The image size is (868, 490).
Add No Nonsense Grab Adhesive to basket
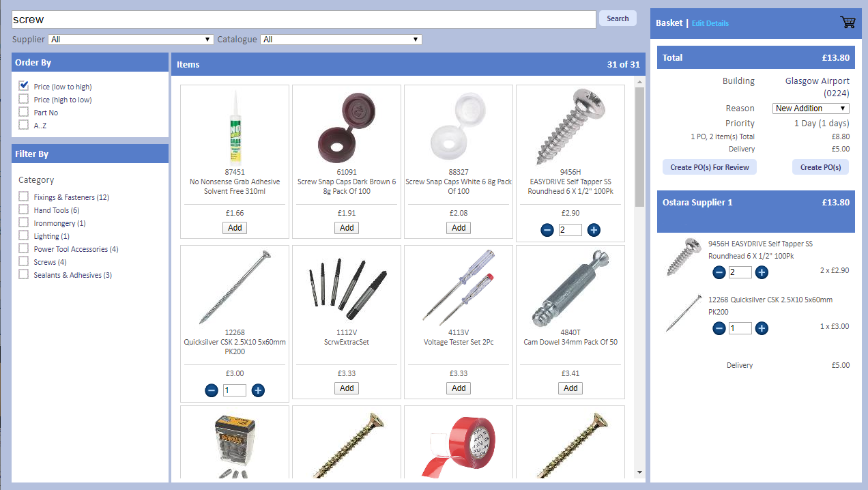point(235,228)
